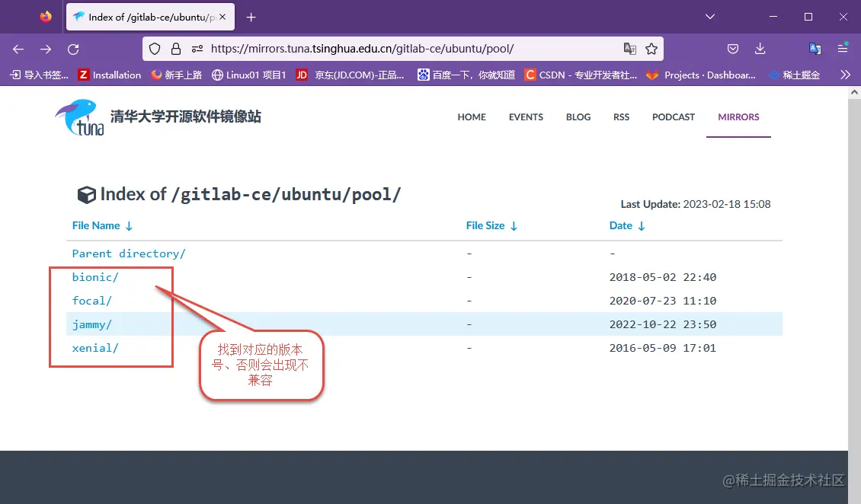This screenshot has width=861, height=504.
Task: Open the Linux01 项目1 bookmark
Action: 248,75
